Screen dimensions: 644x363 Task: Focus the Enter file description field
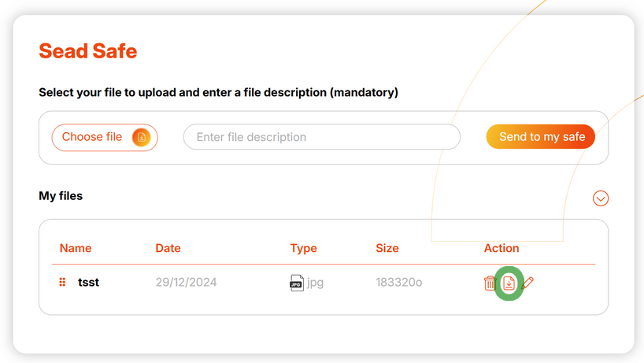(x=321, y=137)
